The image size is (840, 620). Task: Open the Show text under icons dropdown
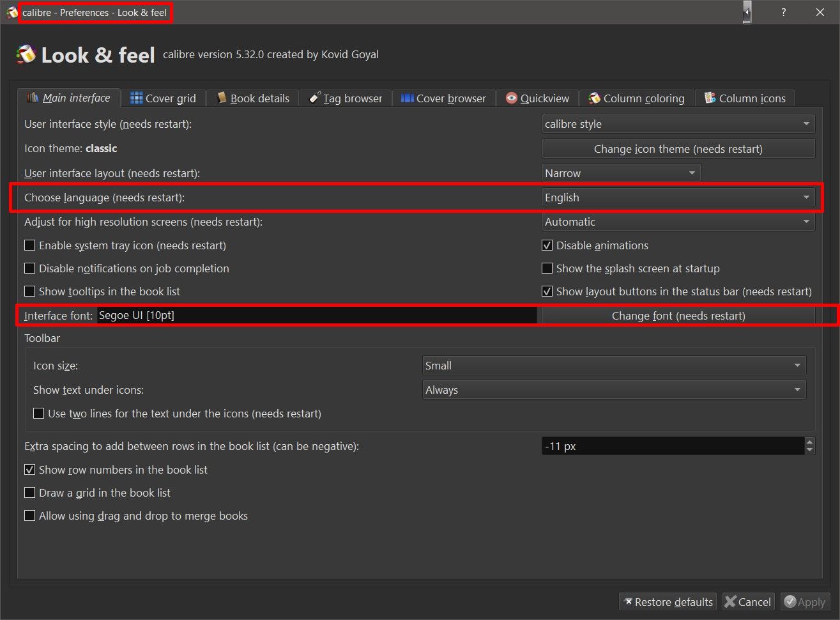coord(614,390)
